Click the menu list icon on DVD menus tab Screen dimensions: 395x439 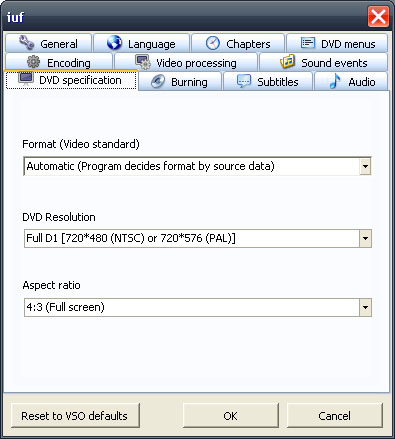[308, 43]
